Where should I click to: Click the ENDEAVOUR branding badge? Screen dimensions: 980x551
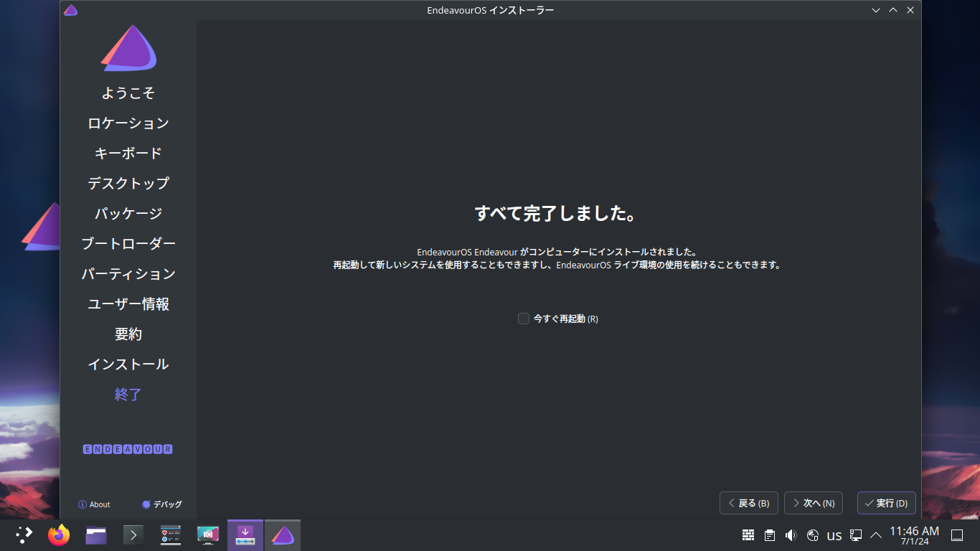128,449
